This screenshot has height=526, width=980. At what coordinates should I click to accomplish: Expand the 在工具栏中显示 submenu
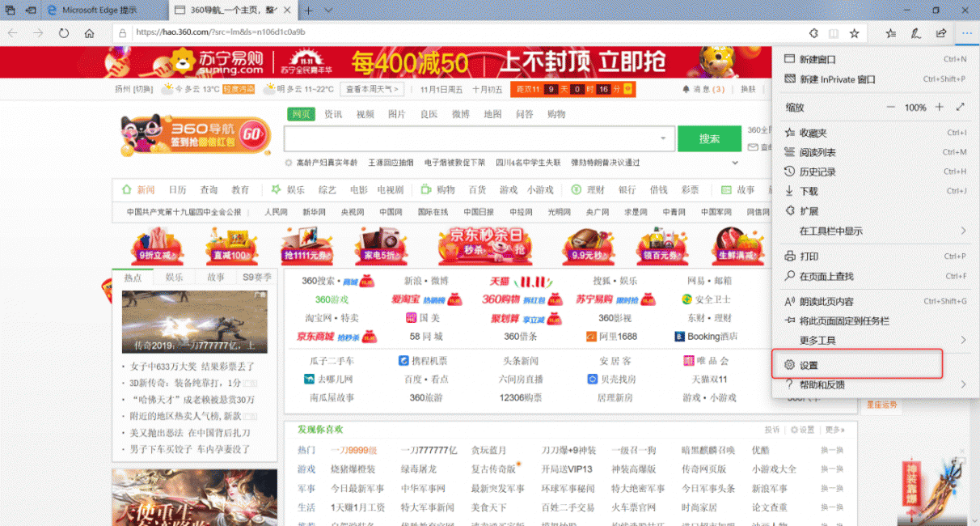[x=877, y=231]
